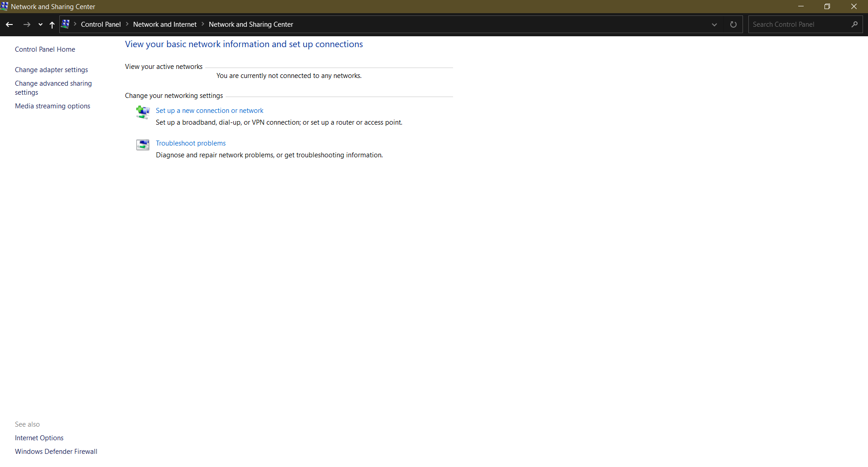Go up one level with the up arrow

pyautogui.click(x=52, y=24)
